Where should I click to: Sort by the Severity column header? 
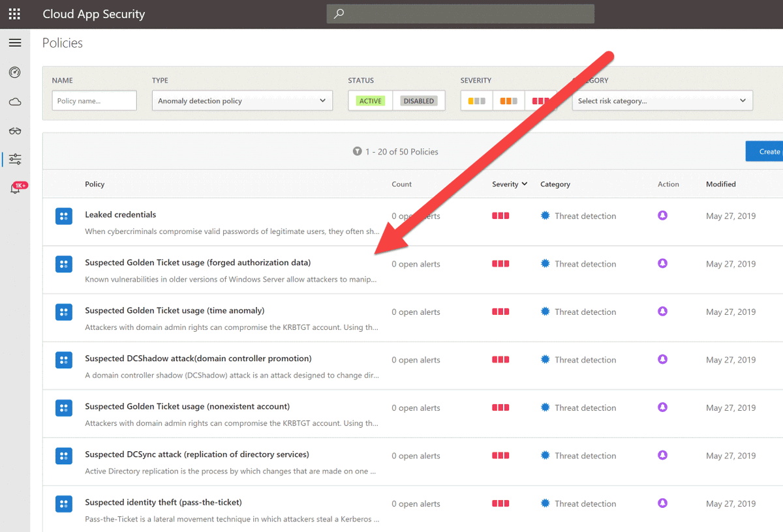[x=510, y=185]
